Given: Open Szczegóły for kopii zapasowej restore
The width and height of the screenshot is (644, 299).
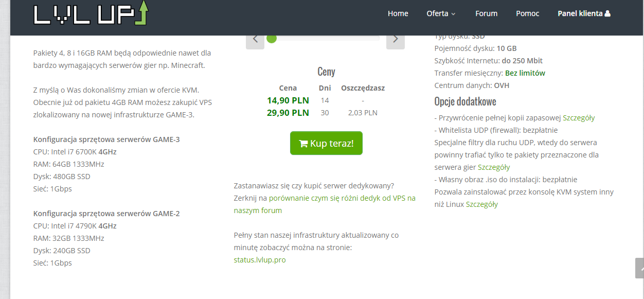Looking at the screenshot, I should pos(578,118).
